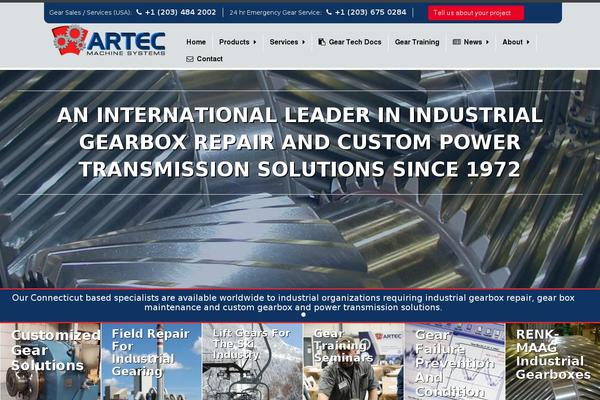600x400 pixels.
Task: Expand the Services submenu arrow
Action: [x=303, y=42]
